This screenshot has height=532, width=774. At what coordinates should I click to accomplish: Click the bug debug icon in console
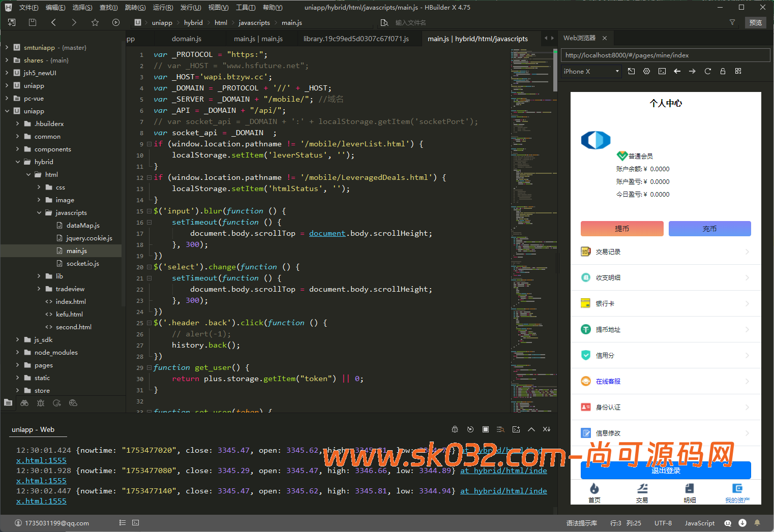point(455,429)
